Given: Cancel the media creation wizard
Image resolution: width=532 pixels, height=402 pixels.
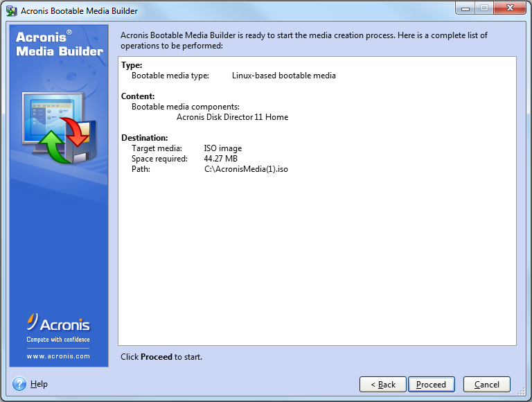Looking at the screenshot, I should click(x=486, y=385).
